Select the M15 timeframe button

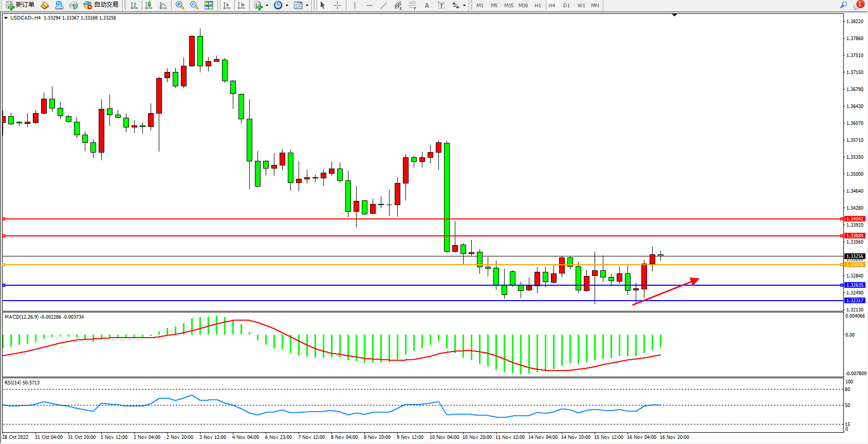[x=509, y=5]
